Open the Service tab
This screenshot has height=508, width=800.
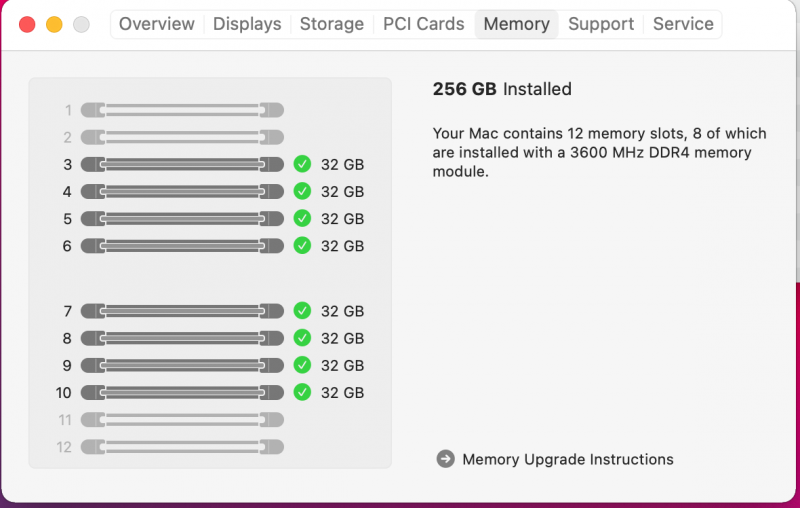(683, 24)
